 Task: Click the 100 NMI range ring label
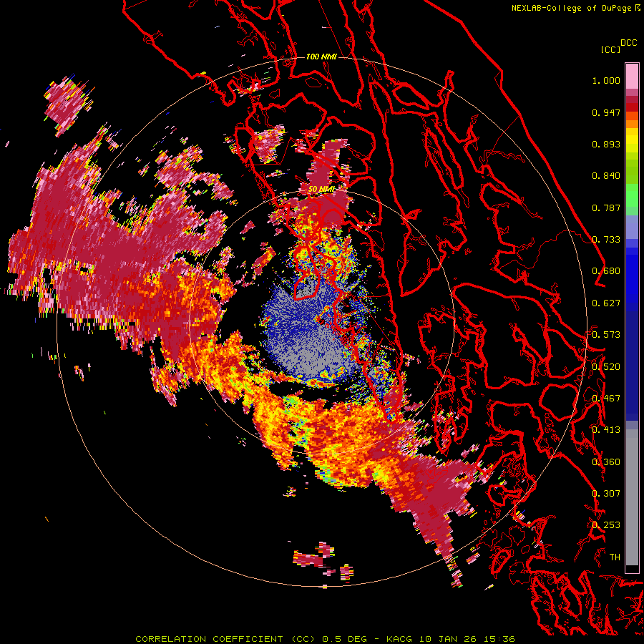(x=321, y=57)
